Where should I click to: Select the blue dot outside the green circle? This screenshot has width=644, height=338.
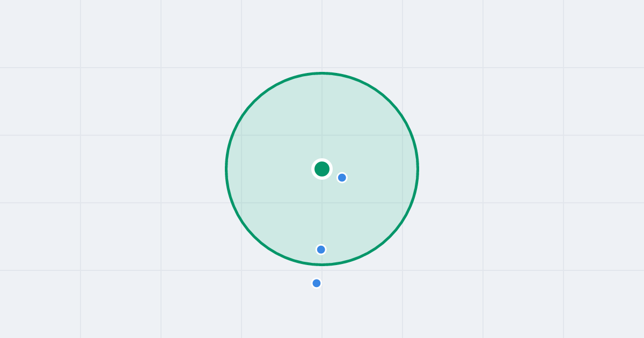pyautogui.click(x=317, y=283)
